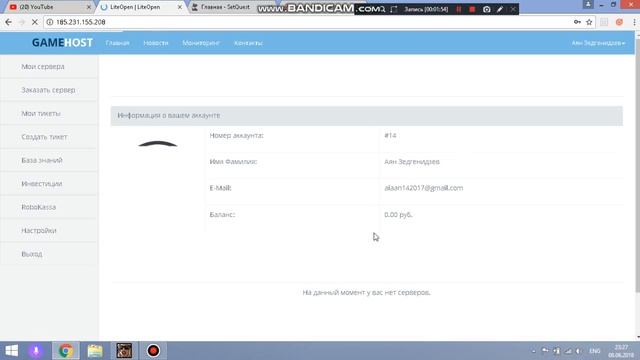Image resolution: width=640 pixels, height=360 pixels.
Task: Open Инвестиции in the sidebar
Action: tap(42, 184)
